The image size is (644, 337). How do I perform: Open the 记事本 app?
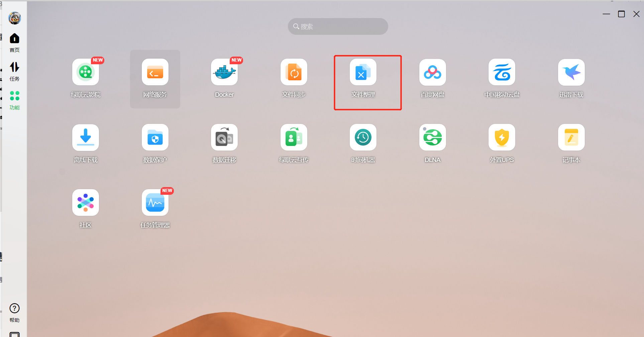571,137
